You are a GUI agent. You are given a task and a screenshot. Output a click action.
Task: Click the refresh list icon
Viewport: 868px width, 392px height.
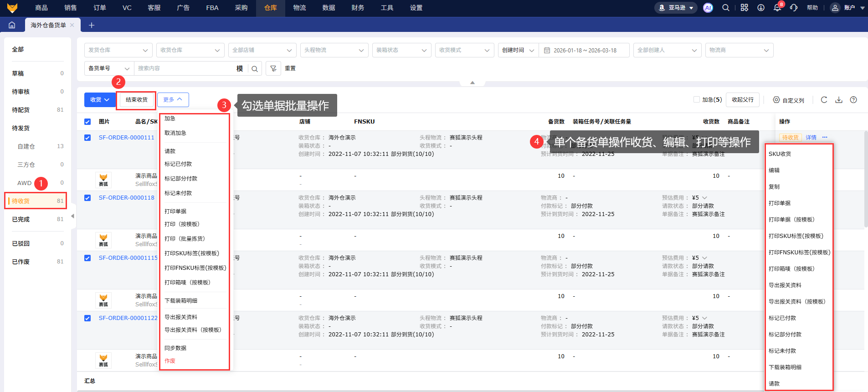(x=824, y=100)
